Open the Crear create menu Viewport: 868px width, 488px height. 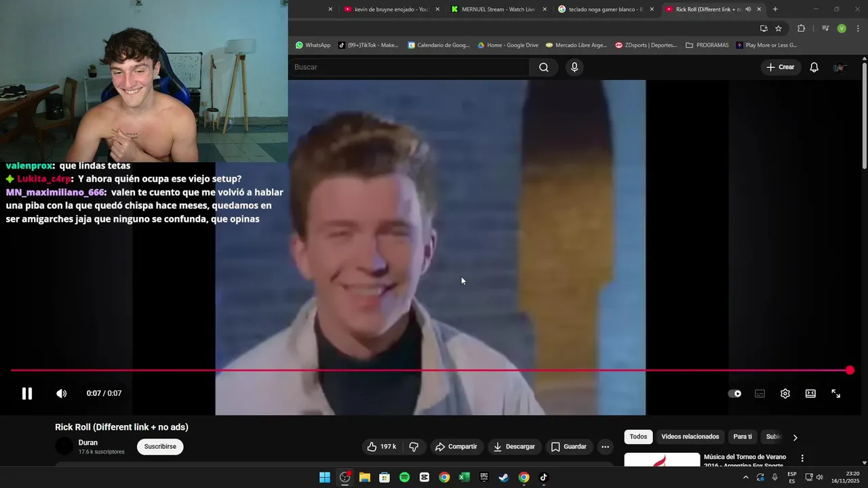point(781,67)
